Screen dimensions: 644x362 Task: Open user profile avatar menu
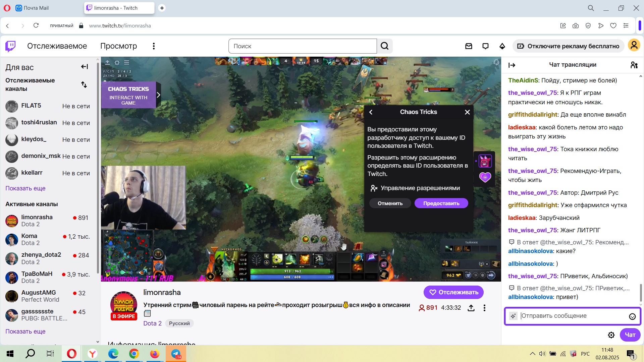634,45
